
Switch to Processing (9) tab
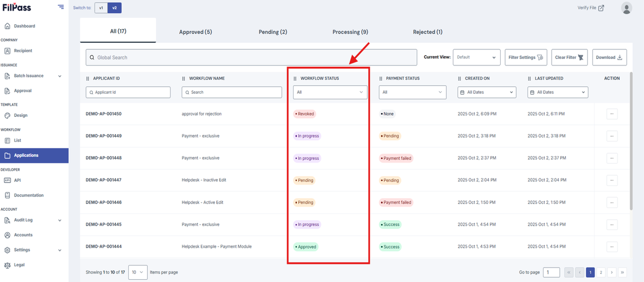click(350, 32)
